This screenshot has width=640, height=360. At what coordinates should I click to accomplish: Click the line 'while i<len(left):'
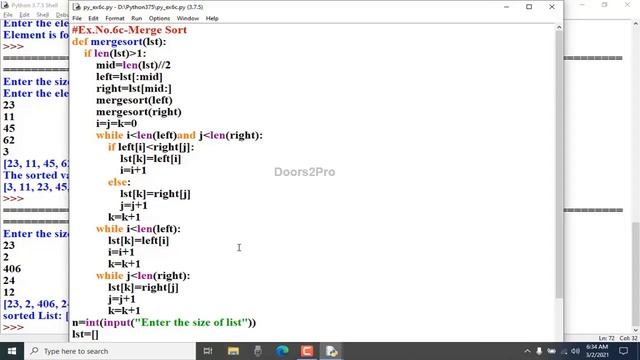coord(138,229)
